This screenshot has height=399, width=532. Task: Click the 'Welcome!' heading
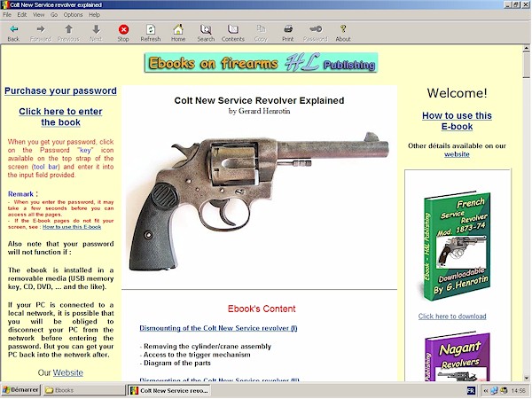tap(457, 93)
